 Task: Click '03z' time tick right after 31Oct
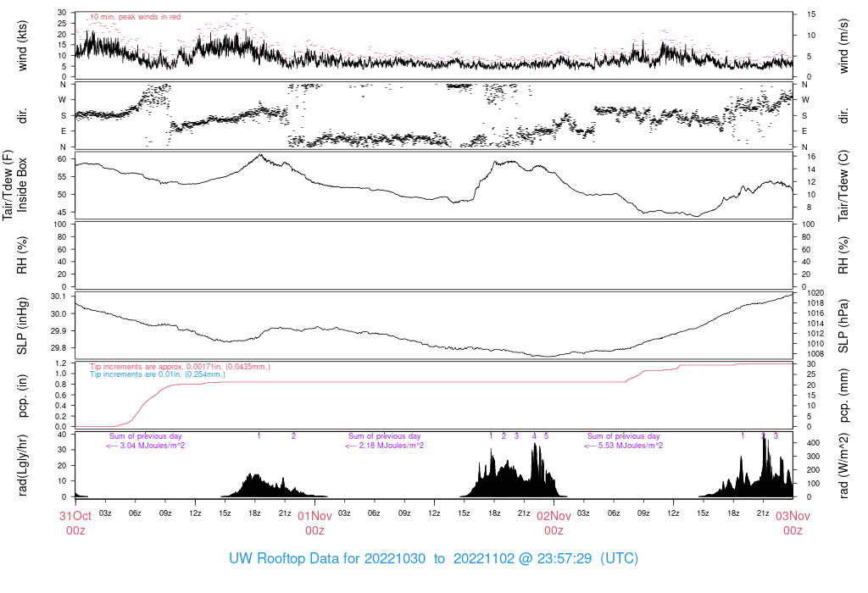pyautogui.click(x=105, y=513)
